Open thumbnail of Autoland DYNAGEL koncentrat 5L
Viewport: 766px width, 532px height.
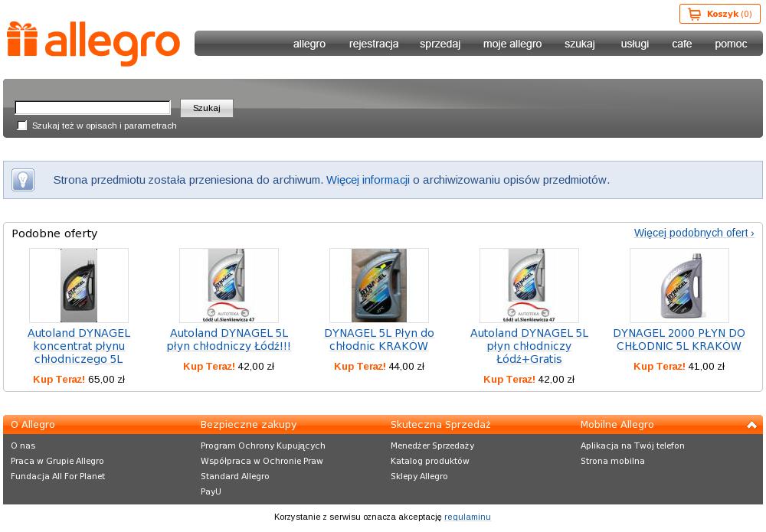79,286
